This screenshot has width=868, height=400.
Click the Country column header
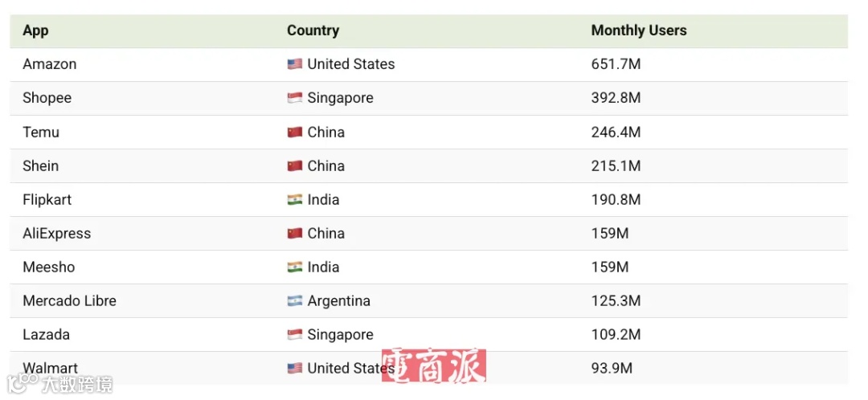313,31
